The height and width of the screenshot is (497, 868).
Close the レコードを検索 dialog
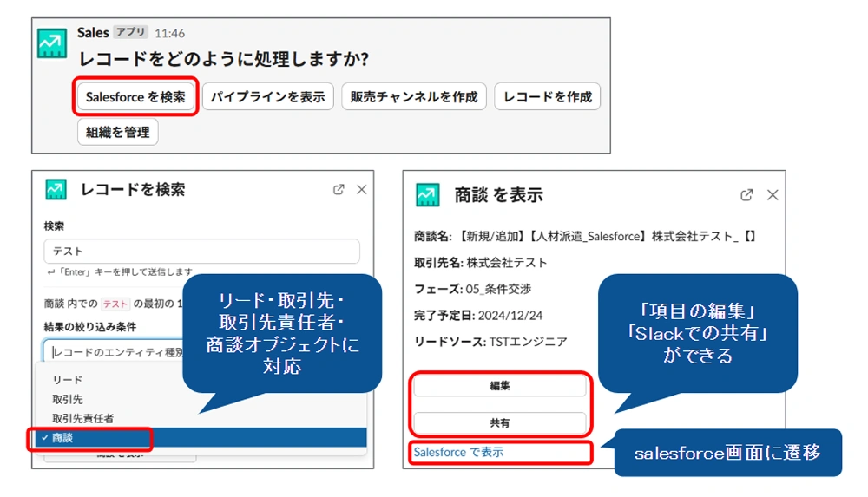361,189
